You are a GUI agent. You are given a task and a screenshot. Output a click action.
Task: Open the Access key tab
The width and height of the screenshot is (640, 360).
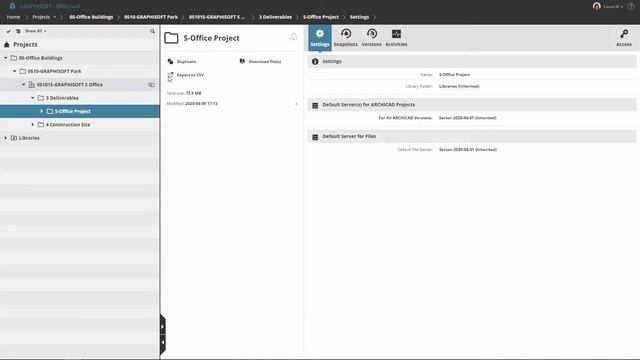click(624, 38)
